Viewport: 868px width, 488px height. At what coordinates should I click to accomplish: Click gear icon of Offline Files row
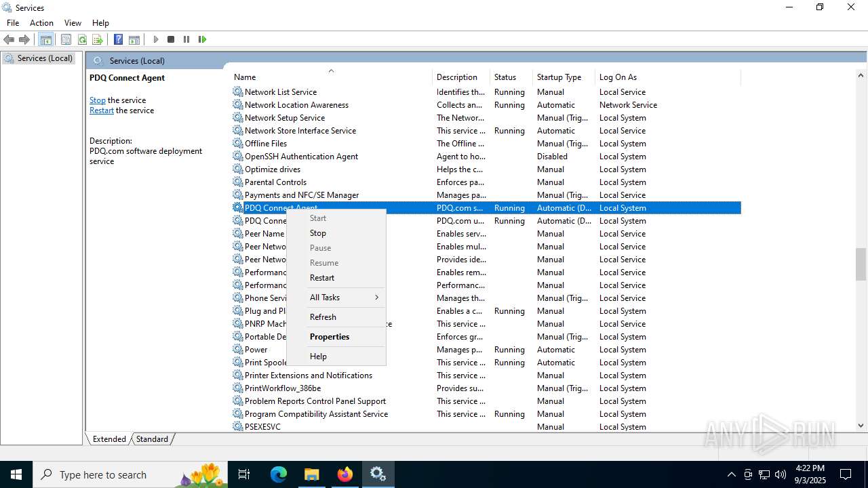(x=237, y=143)
